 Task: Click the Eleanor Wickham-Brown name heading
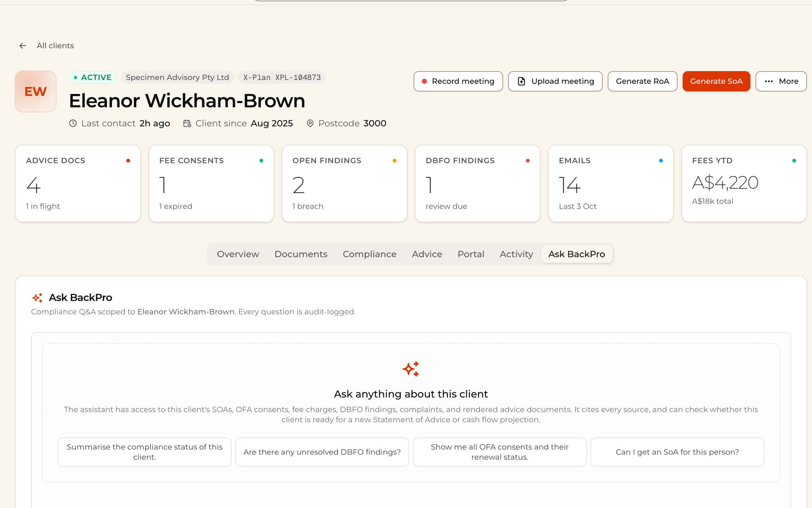[187, 101]
